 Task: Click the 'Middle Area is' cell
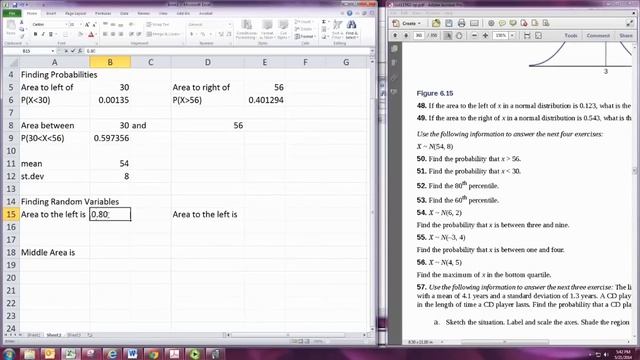[54, 252]
